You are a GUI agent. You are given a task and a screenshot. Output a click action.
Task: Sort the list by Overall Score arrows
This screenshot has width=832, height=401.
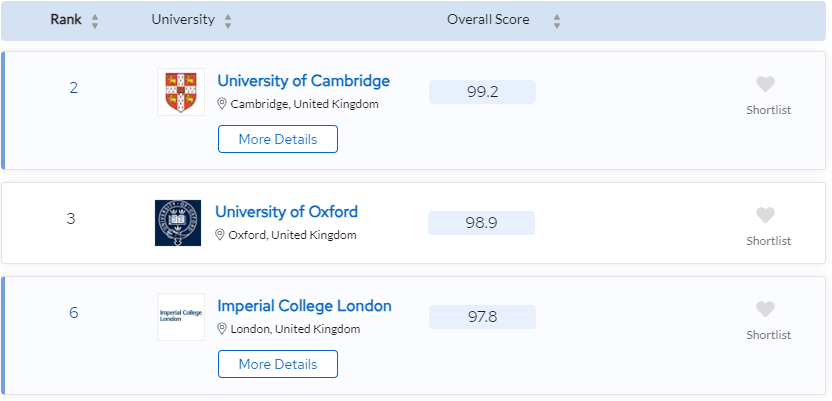click(x=557, y=21)
